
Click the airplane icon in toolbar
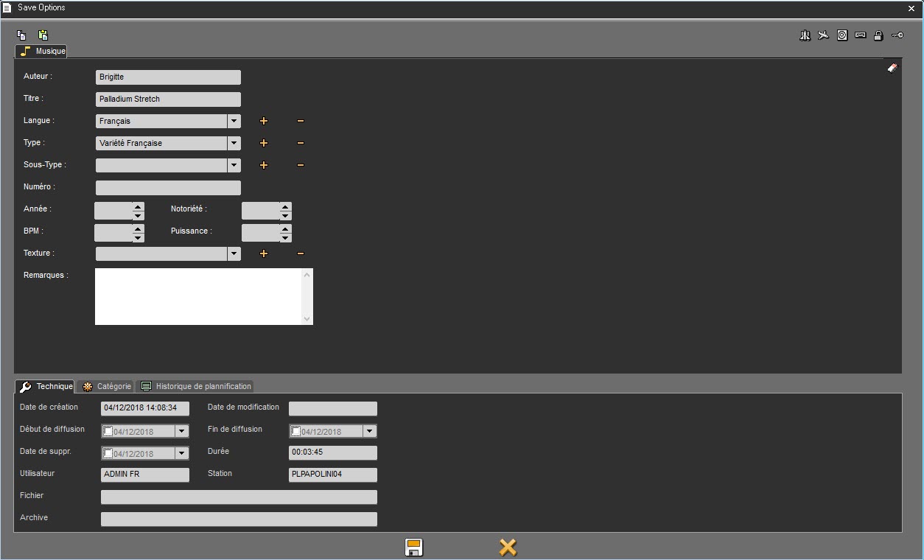coord(824,35)
